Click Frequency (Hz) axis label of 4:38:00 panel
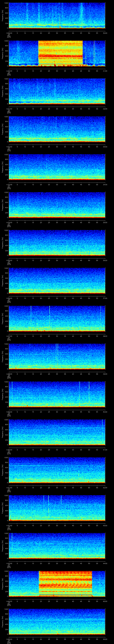The image size is (114, 644). [3, 356]
